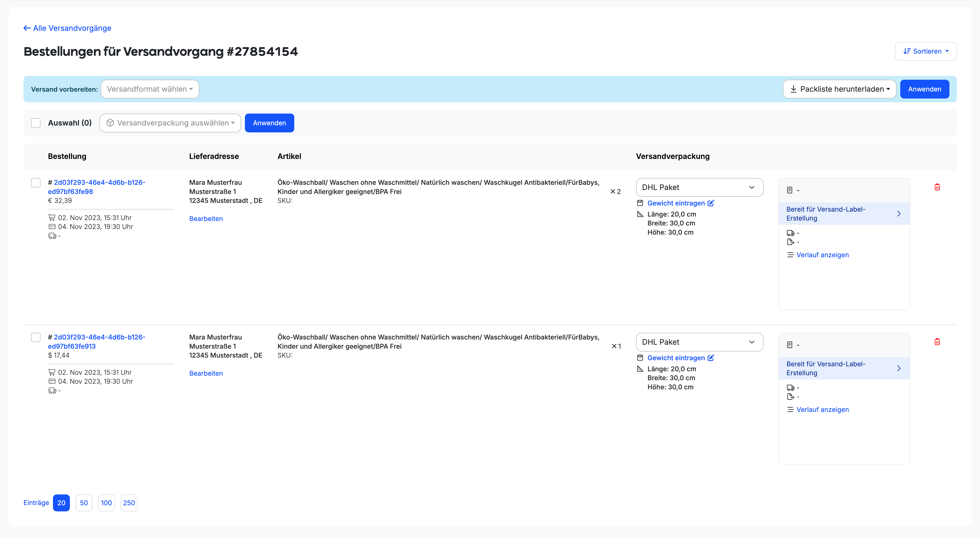
Task: Select checkbox for order ending ed97bf63fe913
Action: pos(36,337)
